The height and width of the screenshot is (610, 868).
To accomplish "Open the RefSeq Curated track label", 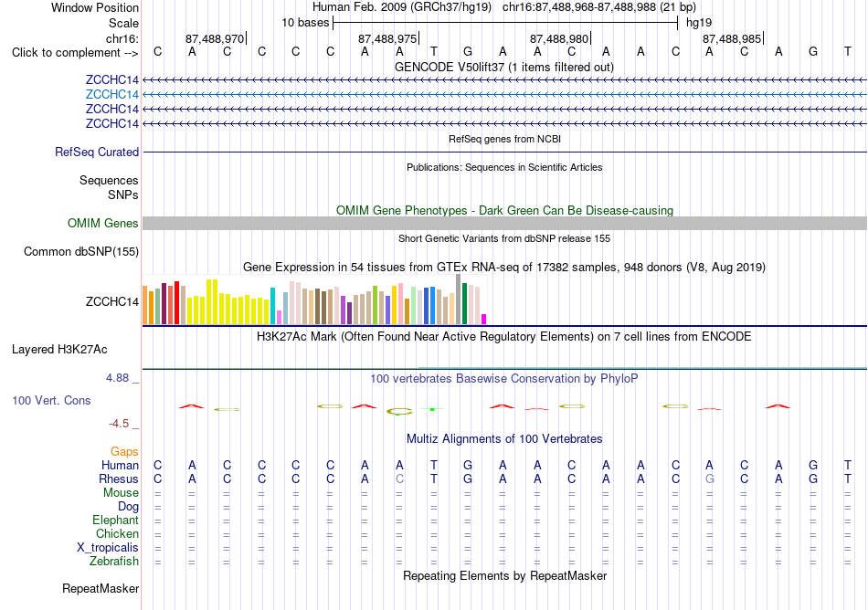I will (x=96, y=152).
